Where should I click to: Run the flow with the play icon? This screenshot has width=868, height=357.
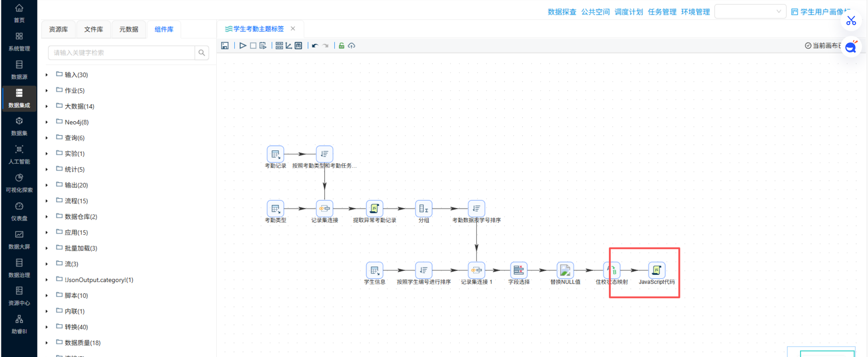coord(243,45)
